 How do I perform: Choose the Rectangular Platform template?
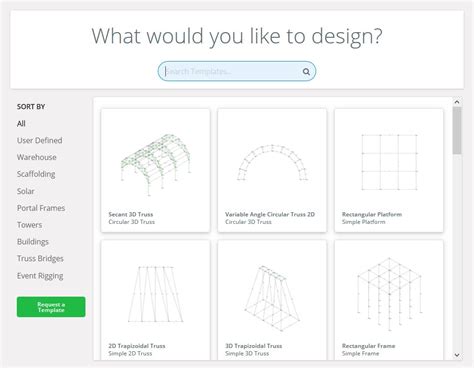(389, 170)
